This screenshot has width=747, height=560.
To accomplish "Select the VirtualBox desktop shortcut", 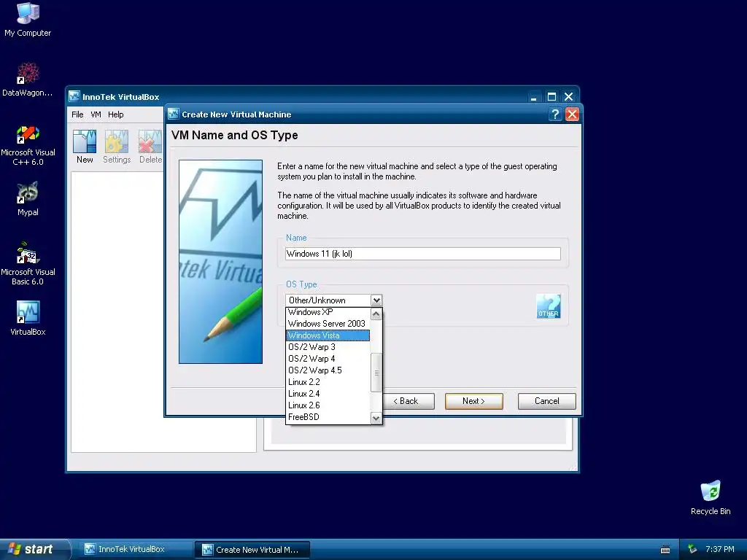I will coord(28,318).
